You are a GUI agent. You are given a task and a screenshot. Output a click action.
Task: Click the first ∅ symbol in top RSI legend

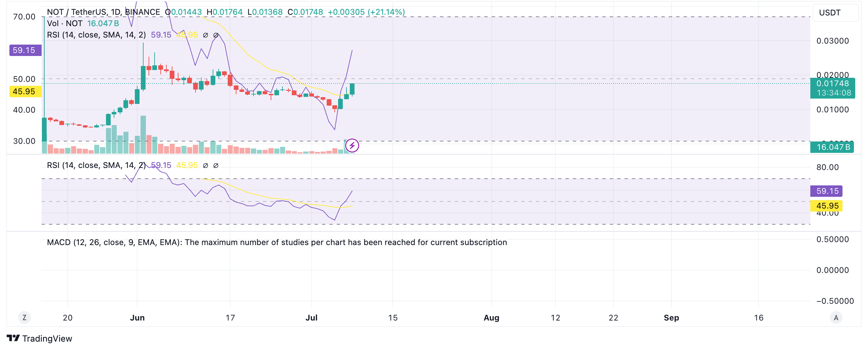(x=206, y=35)
